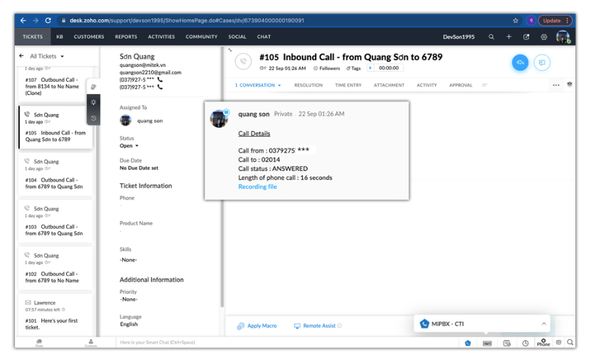Open the Recording file link
This screenshot has height=364, width=591.
258,186
